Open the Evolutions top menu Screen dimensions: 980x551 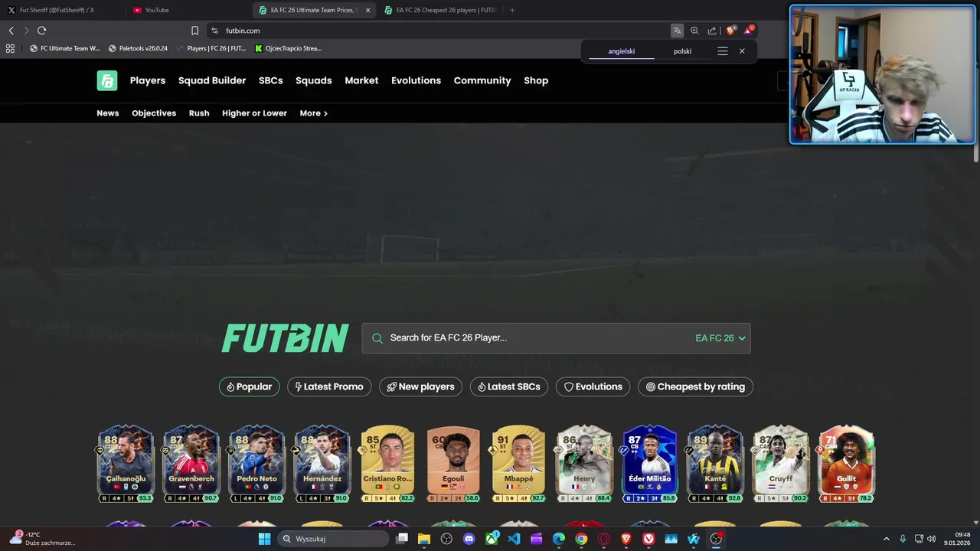coord(416,80)
